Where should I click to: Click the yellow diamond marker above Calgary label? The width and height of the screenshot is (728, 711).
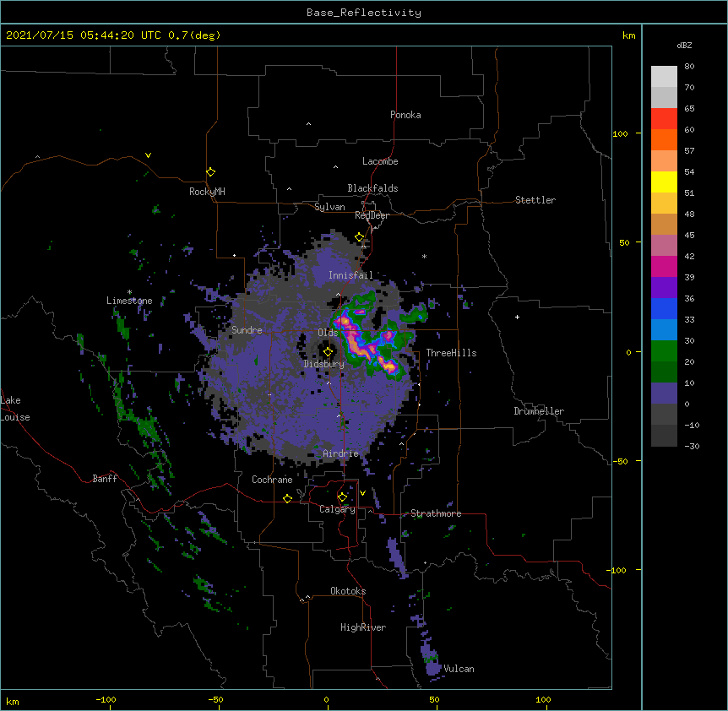click(342, 497)
